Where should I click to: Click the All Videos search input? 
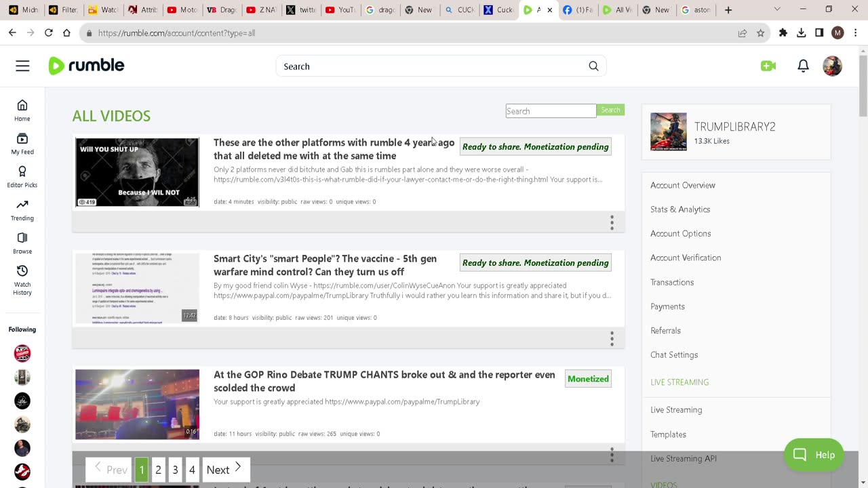coord(551,110)
